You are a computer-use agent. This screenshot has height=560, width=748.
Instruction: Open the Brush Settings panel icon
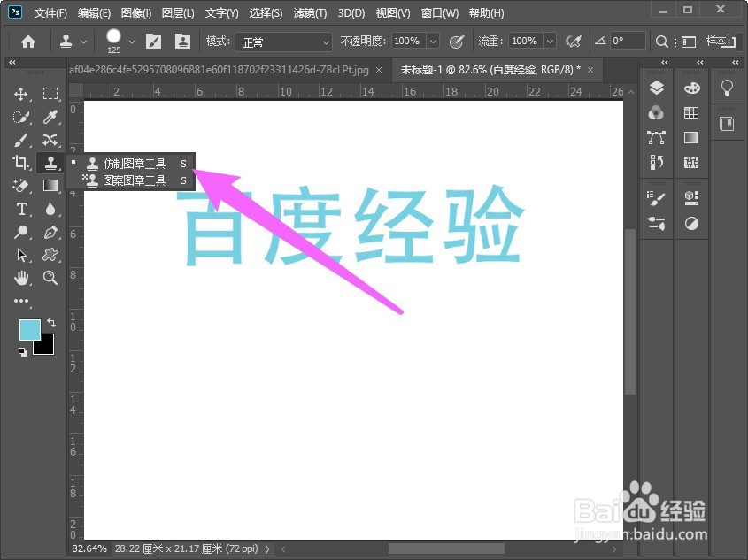(657, 198)
